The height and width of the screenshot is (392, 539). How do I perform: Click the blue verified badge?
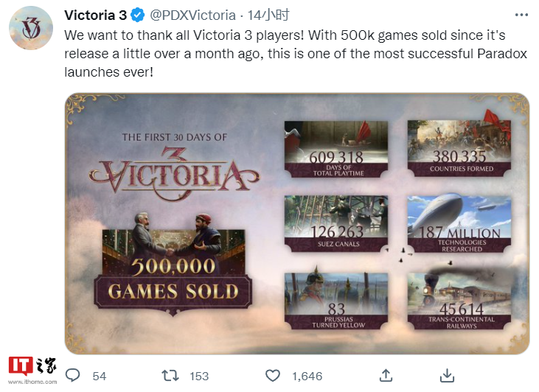pos(137,15)
